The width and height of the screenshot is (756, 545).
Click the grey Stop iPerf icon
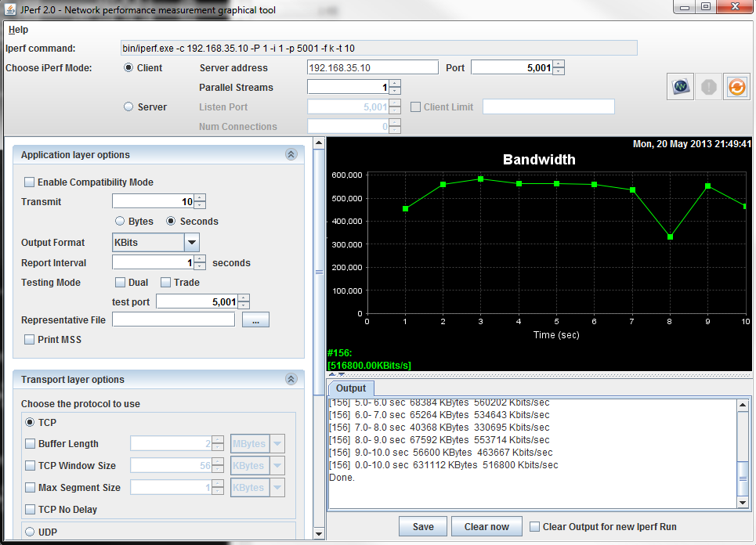pos(708,87)
